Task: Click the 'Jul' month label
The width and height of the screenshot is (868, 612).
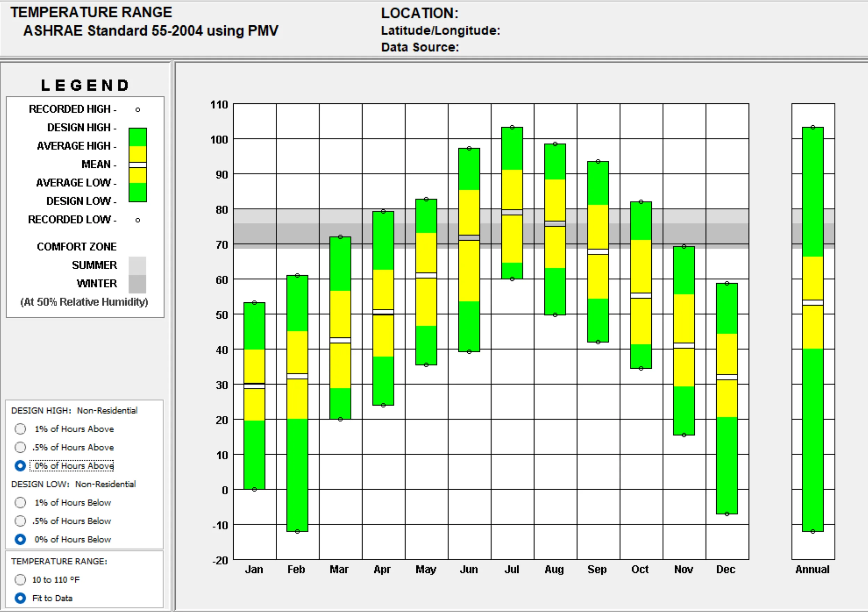Action: pyautogui.click(x=512, y=569)
